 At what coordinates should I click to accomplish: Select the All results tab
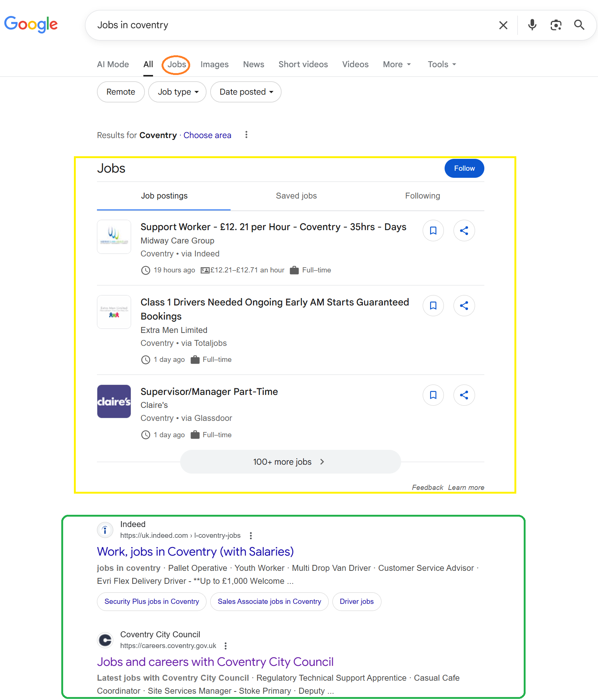[148, 64]
